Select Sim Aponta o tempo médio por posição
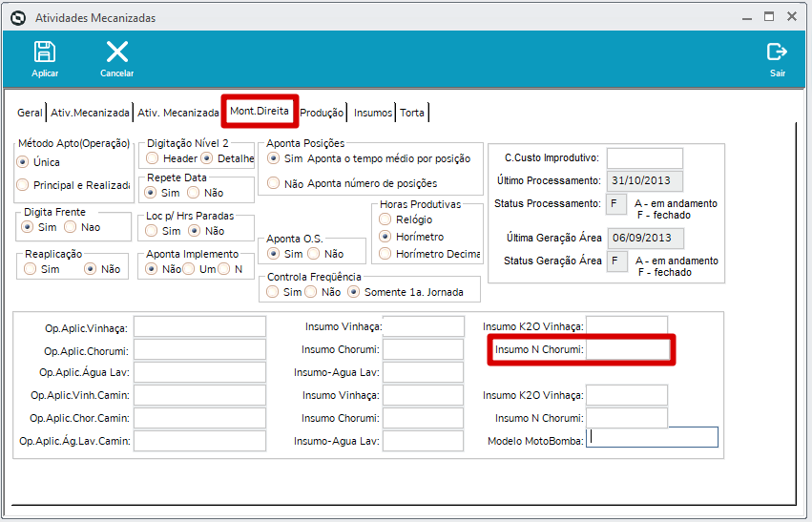The height and width of the screenshot is (522, 812). click(274, 158)
